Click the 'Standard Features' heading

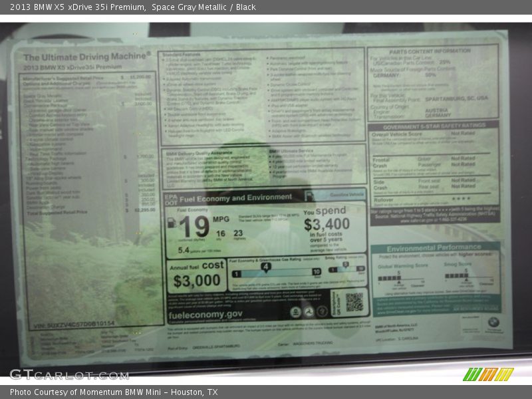pos(181,55)
